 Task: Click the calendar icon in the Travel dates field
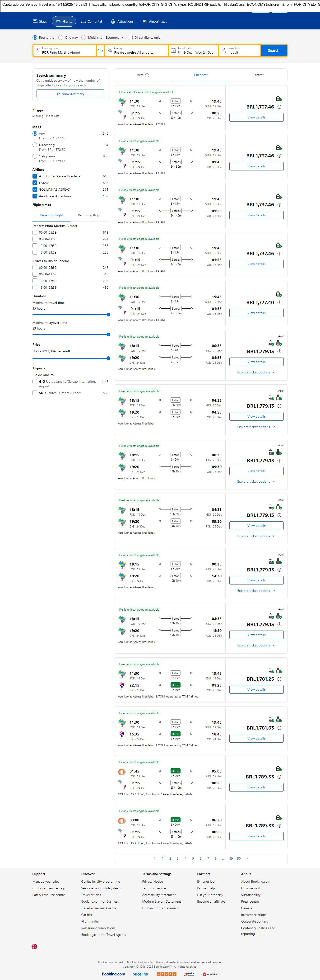[173, 50]
